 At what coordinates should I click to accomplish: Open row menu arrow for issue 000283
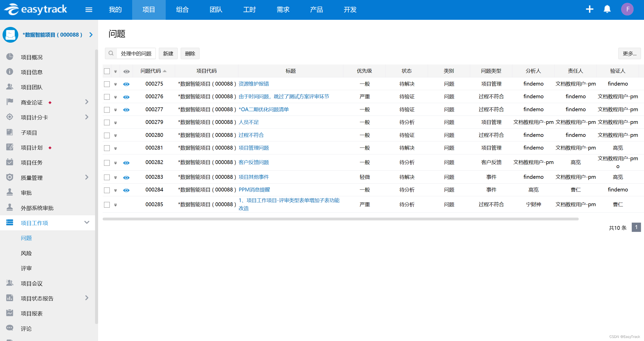pyautogui.click(x=115, y=178)
